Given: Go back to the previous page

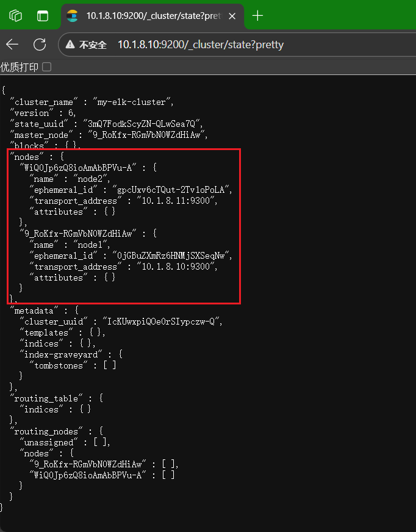Looking at the screenshot, I should click(x=12, y=45).
